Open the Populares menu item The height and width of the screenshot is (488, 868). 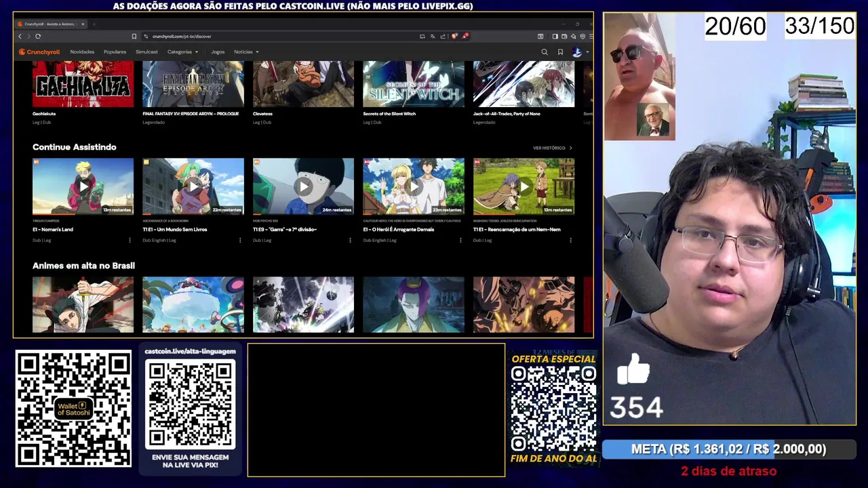pos(115,52)
